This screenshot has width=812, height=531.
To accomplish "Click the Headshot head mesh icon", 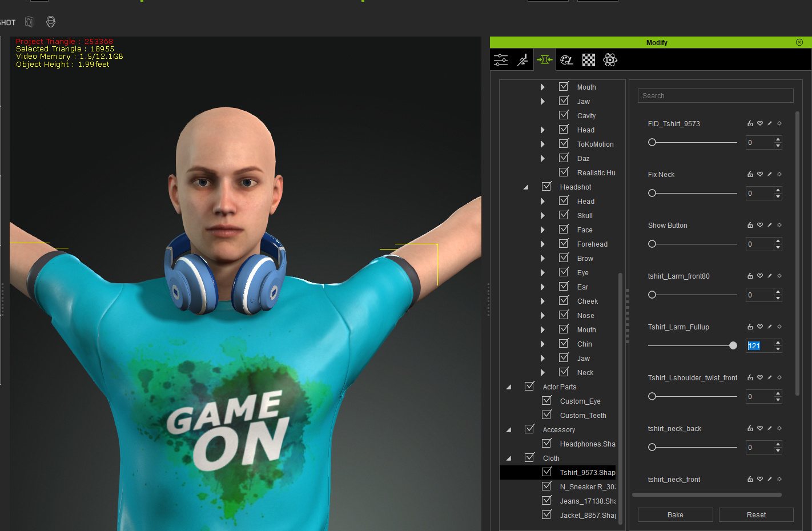I will point(51,22).
